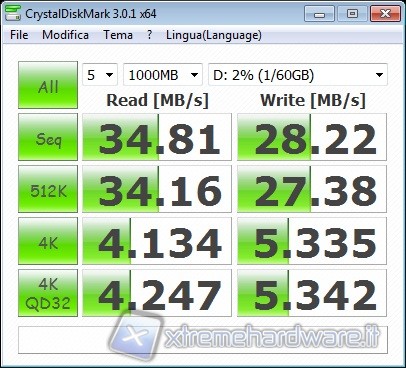Click the CrystalDiskMark app icon in title bar

[13, 13]
